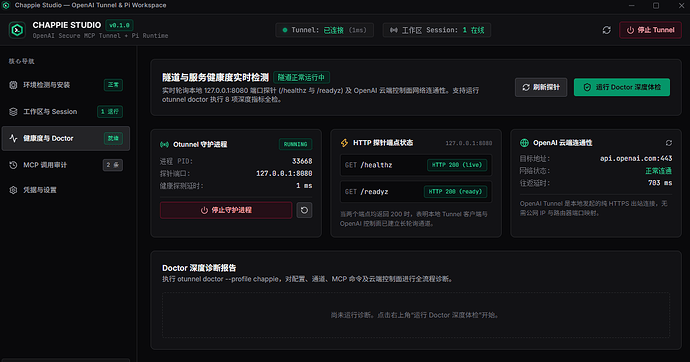Click the api.openai.com:443 address
Screen dimensions: 690x362
636,158
